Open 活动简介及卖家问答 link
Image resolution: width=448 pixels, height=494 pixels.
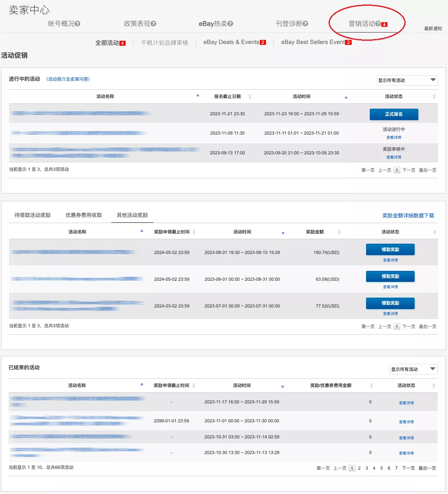tap(68, 79)
